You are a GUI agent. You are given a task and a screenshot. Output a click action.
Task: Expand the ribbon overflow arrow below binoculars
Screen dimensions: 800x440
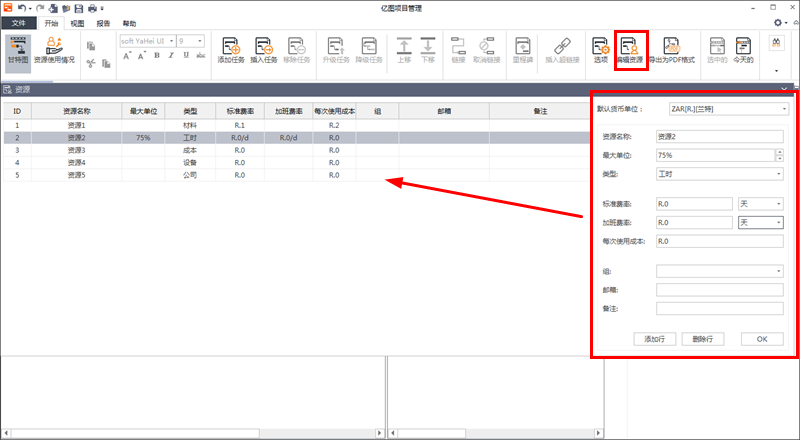[776, 71]
